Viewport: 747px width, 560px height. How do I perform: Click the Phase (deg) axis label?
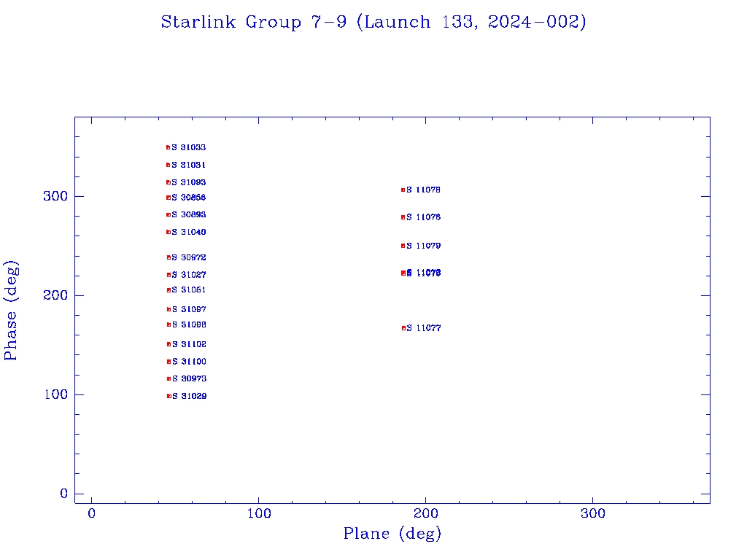(11, 311)
